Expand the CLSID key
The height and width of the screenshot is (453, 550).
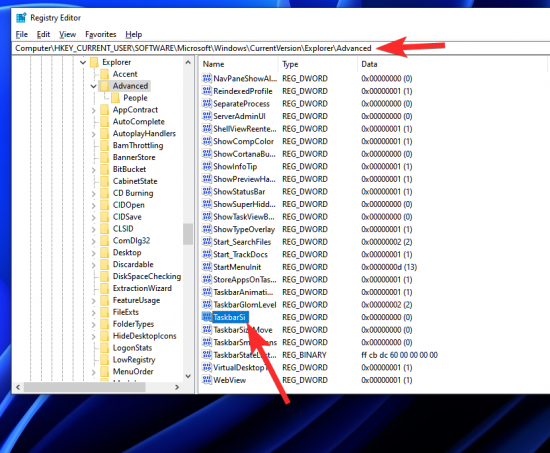coord(93,229)
